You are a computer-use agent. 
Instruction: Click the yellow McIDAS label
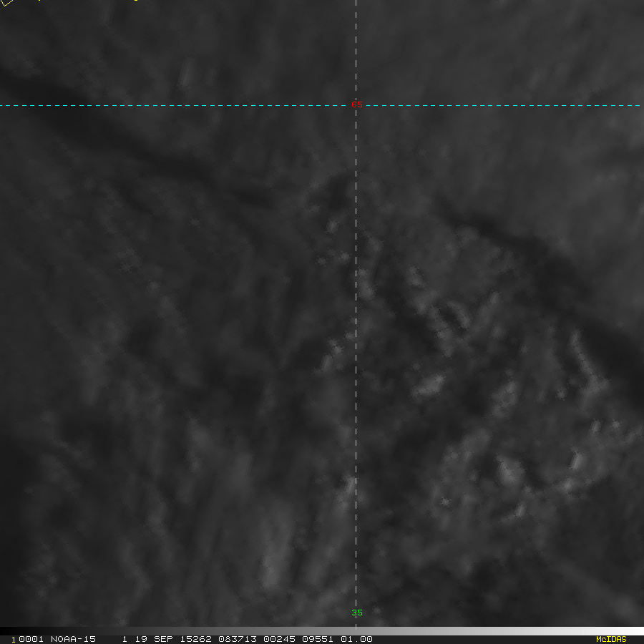point(611,639)
